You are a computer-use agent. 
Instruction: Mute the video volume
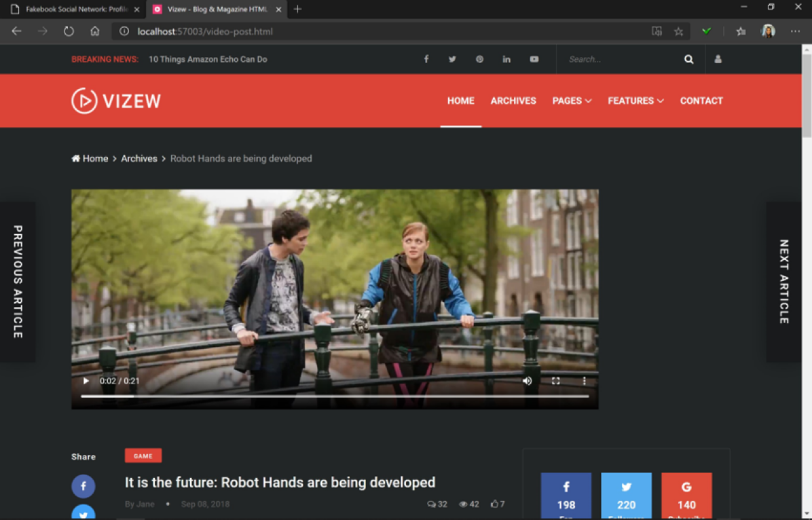[527, 381]
